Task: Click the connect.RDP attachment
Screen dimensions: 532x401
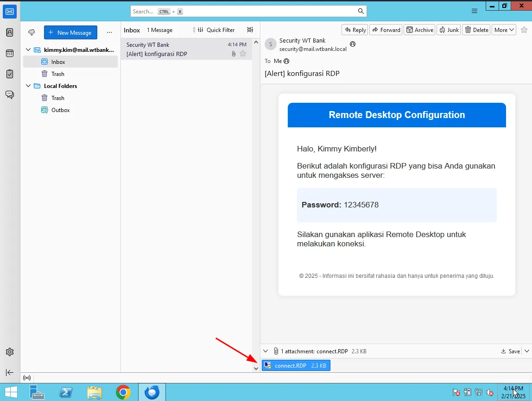Action: tap(296, 366)
